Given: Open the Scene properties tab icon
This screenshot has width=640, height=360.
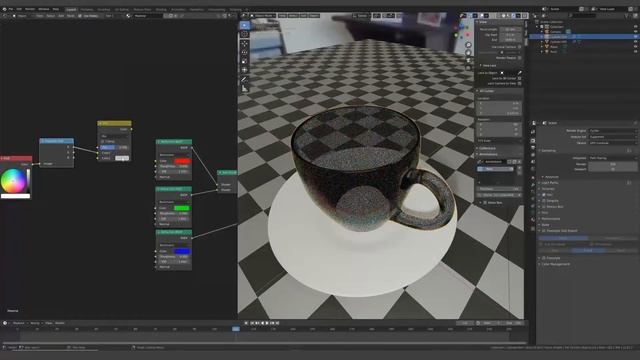Looking at the screenshot, I should (x=533, y=162).
